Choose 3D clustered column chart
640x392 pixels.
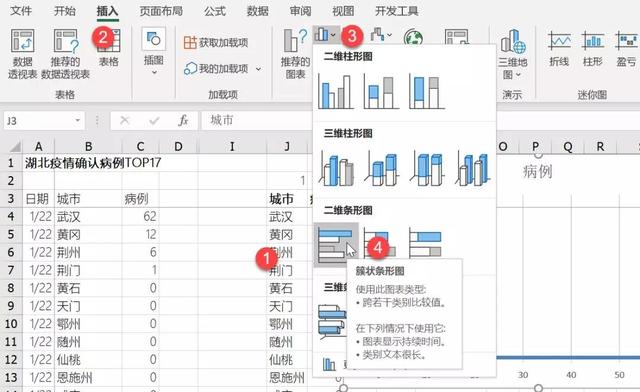[336, 168]
